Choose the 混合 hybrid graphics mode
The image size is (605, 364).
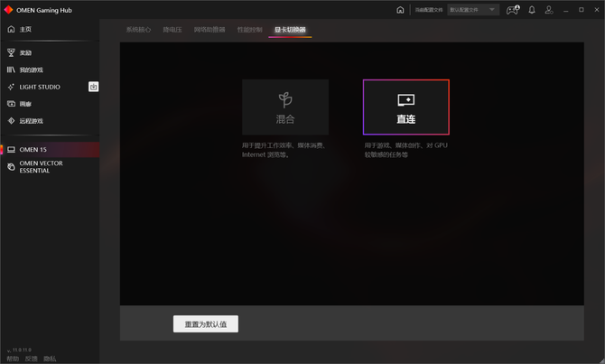pos(285,107)
